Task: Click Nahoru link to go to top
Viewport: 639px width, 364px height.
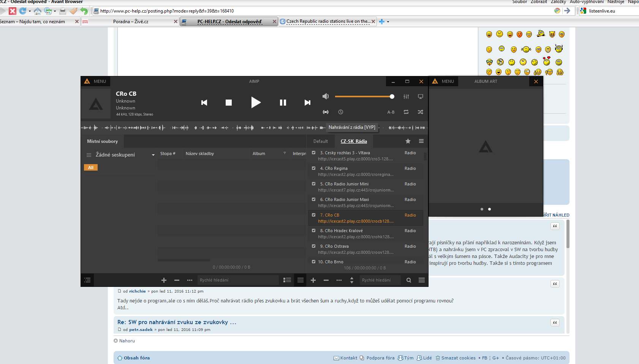Action: click(x=127, y=341)
